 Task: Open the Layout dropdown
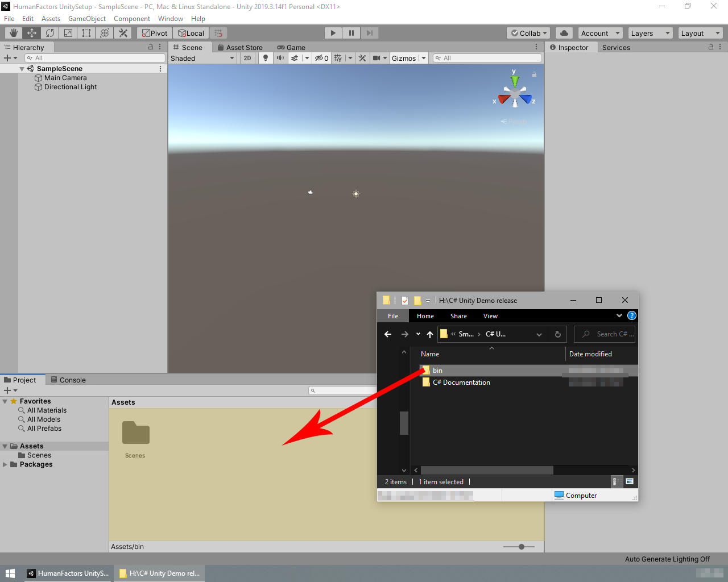[700, 33]
